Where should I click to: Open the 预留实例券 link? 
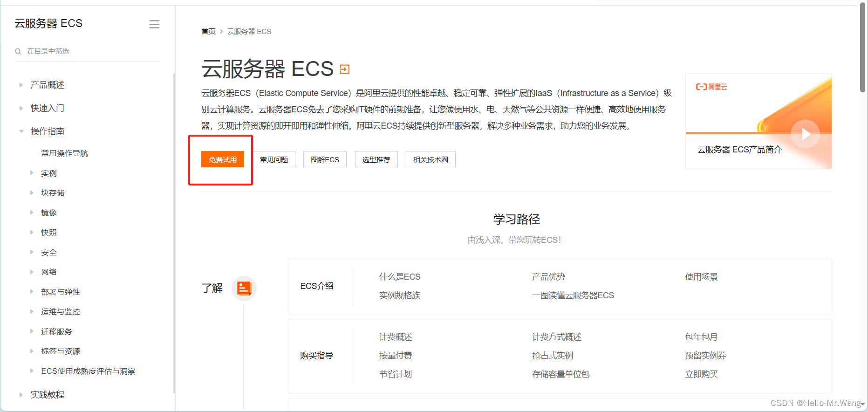point(705,356)
